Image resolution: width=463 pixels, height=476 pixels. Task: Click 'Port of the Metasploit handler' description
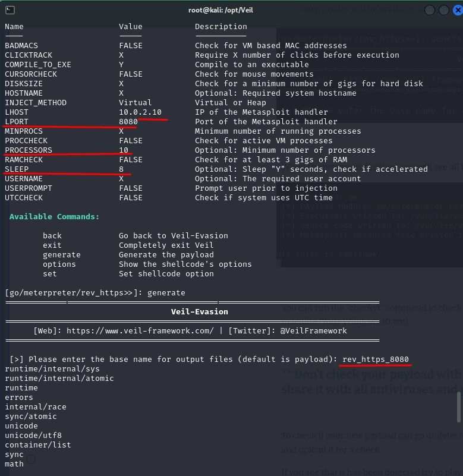266,121
